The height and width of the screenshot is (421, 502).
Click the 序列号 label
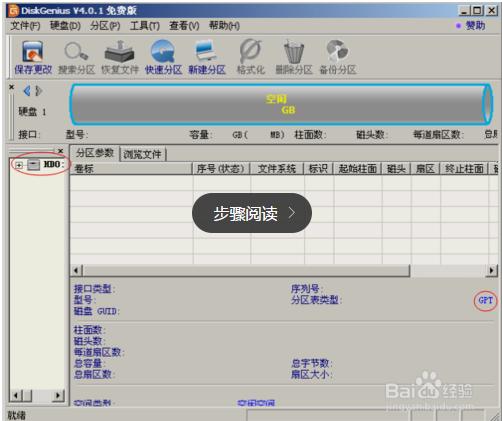(306, 289)
